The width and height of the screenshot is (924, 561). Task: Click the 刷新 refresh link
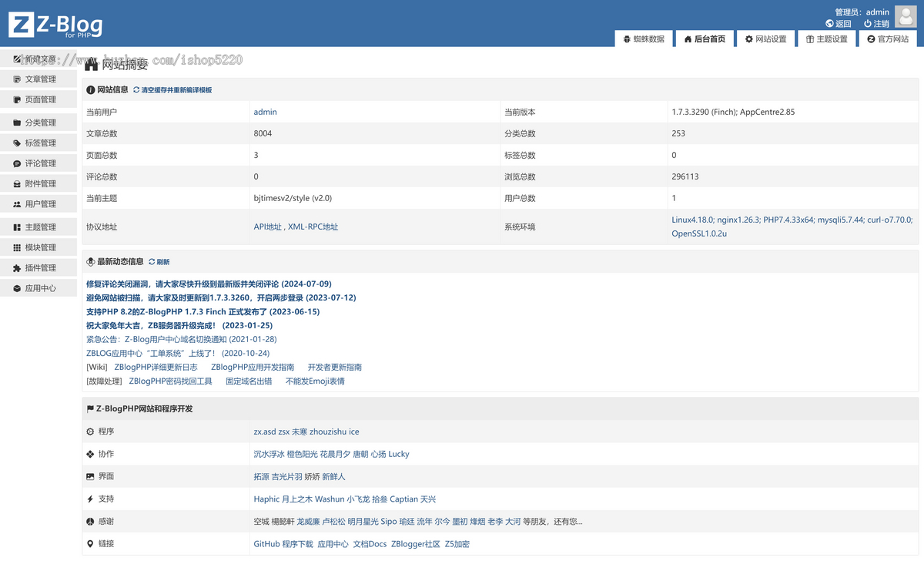159,262
